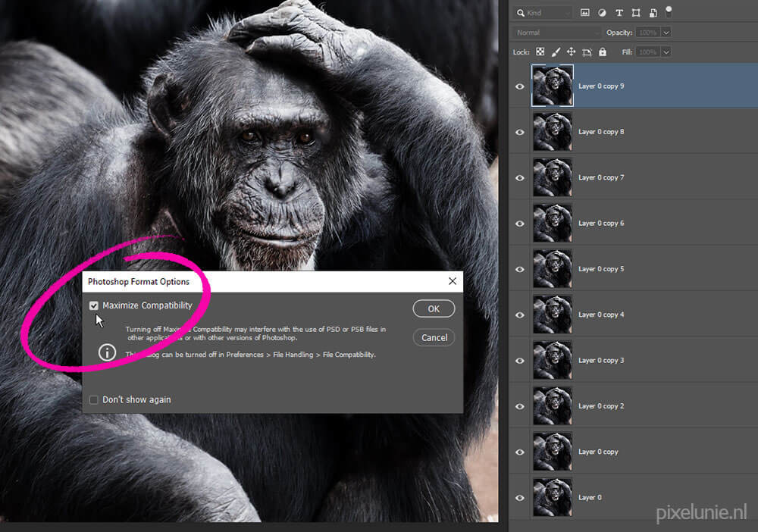Open the Opacity dropdown arrow

(666, 33)
